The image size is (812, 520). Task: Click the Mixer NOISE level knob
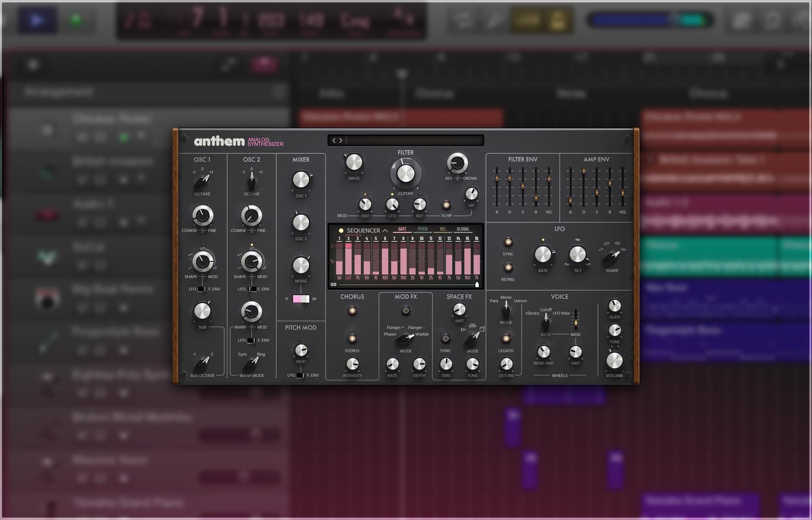(x=301, y=265)
